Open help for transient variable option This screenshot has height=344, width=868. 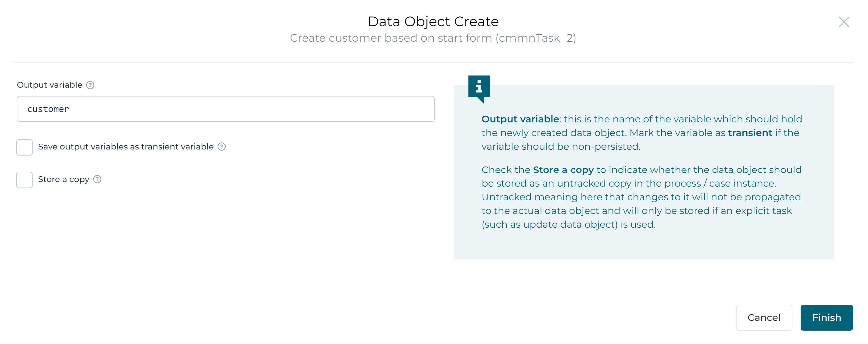(x=222, y=147)
